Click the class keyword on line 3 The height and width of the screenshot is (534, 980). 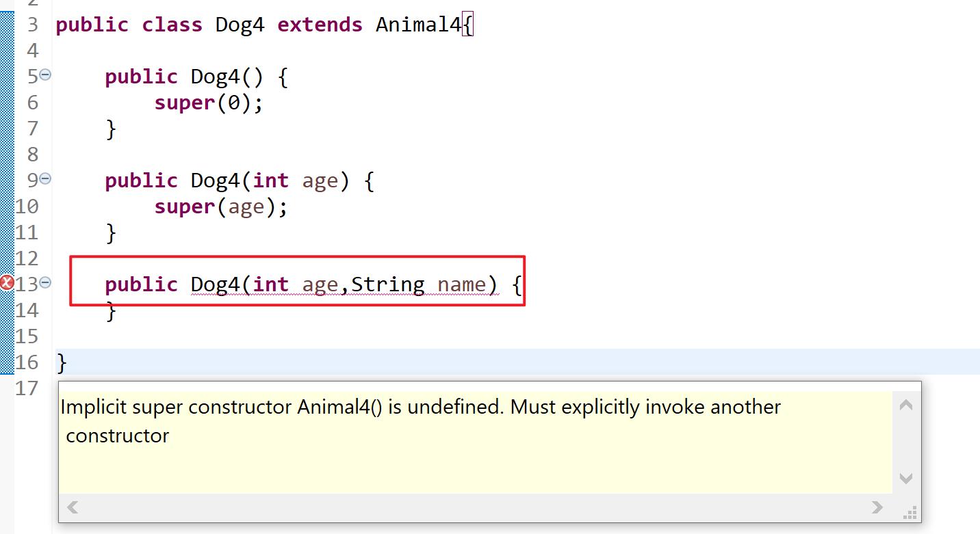pyautogui.click(x=172, y=25)
